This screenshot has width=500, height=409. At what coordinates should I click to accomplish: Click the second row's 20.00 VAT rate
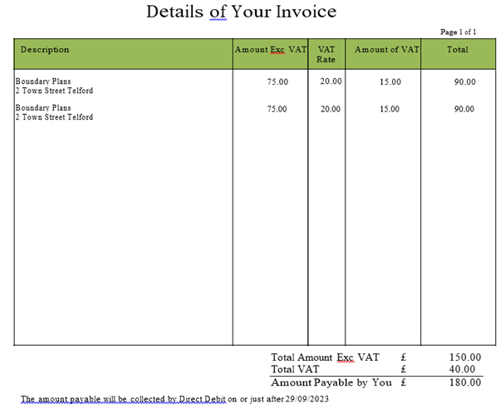330,109
